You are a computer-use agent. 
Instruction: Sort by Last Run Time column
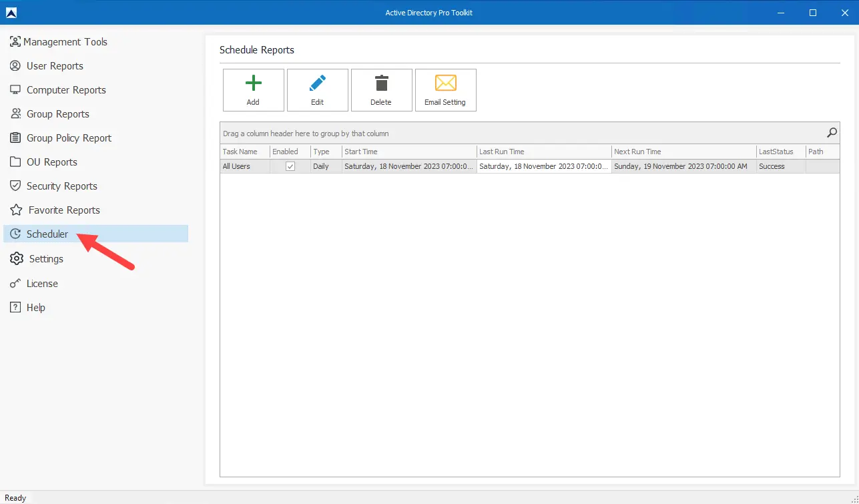[544, 152]
